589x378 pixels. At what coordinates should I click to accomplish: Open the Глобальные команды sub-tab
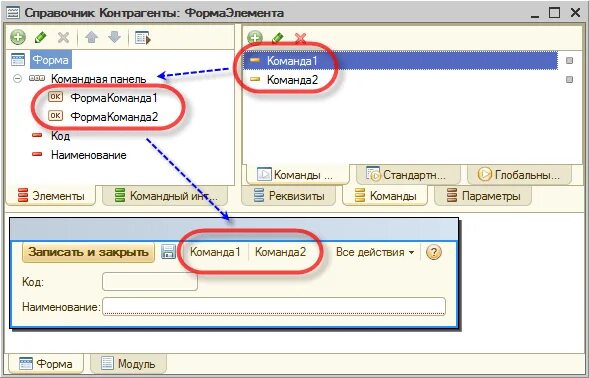(519, 175)
